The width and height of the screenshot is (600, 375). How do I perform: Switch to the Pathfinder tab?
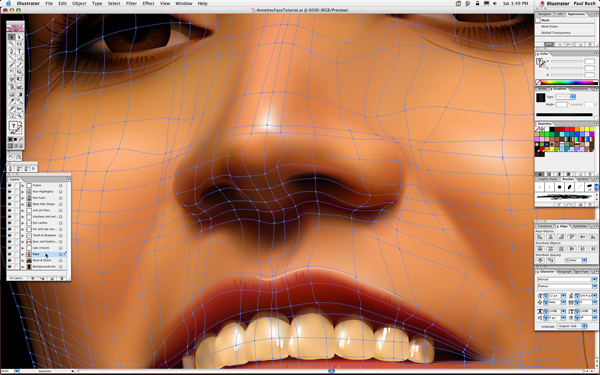[x=580, y=226]
